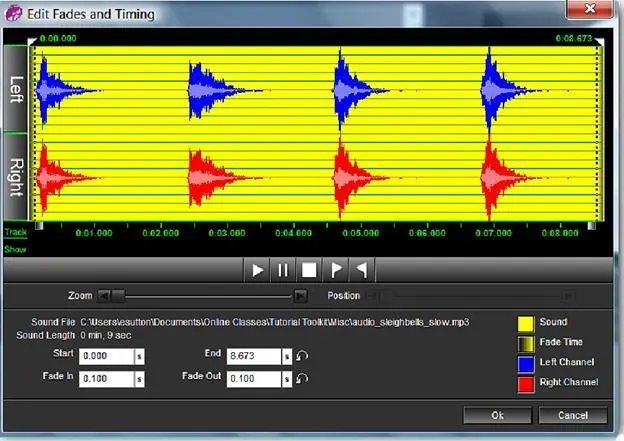624x441 pixels.
Task: Click the application icon in title bar
Action: [x=14, y=14]
